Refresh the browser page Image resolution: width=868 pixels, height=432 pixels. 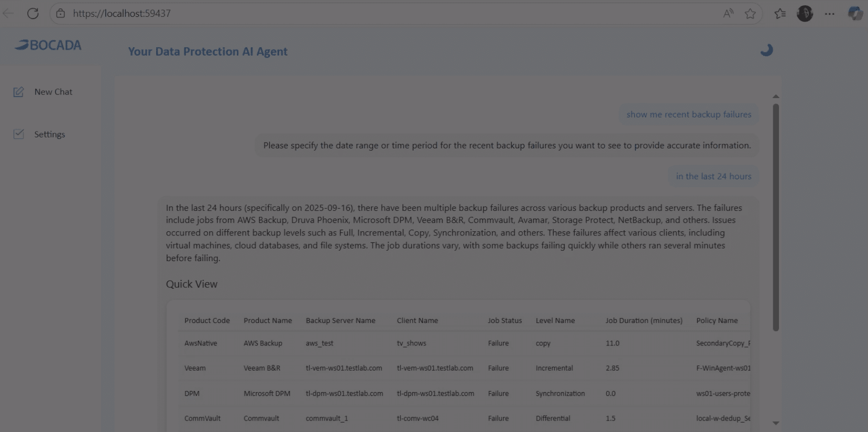tap(33, 14)
